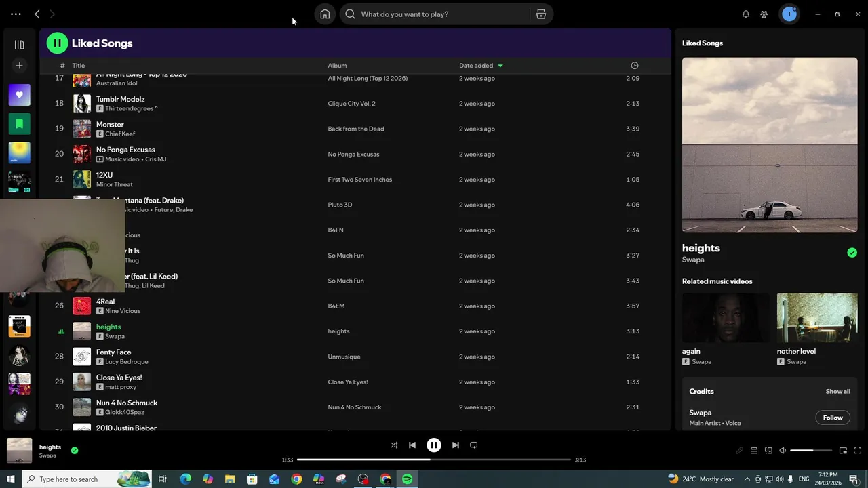This screenshot has height=488, width=868.
Task: Sort by the Title column header
Action: pyautogui.click(x=79, y=66)
